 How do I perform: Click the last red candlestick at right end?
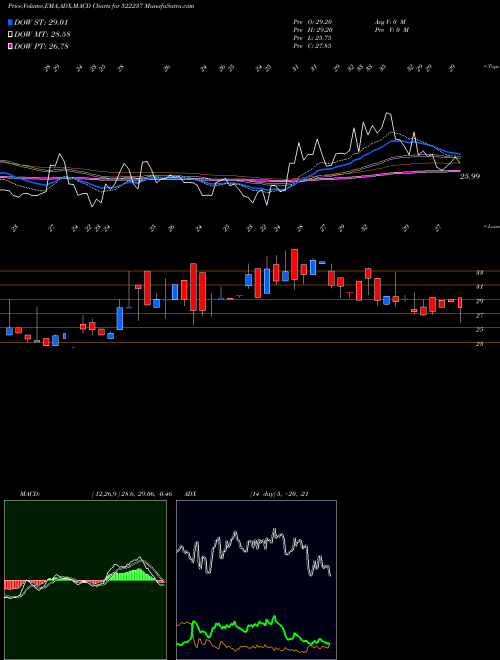coord(460,302)
